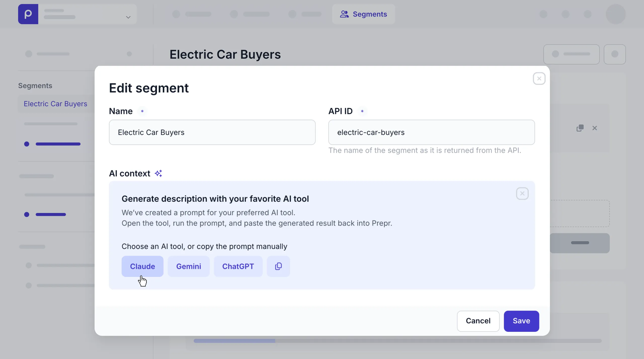Click the user avatar circle
Image resolution: width=644 pixels, height=359 pixels.
(616, 14)
